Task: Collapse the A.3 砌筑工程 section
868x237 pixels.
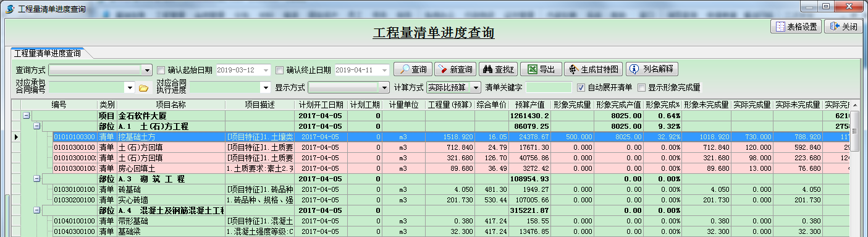Action: tap(36, 178)
